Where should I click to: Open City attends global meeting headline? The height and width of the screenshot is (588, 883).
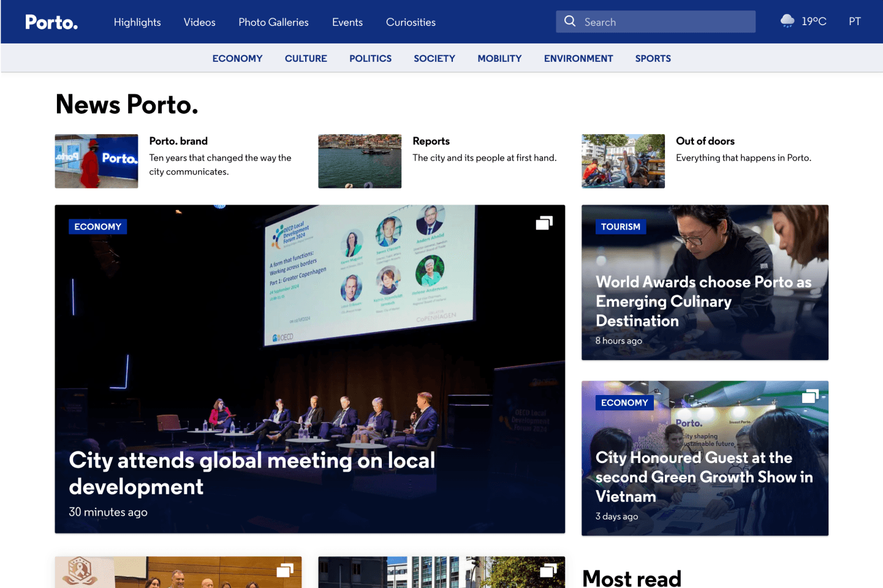pyautogui.click(x=252, y=473)
